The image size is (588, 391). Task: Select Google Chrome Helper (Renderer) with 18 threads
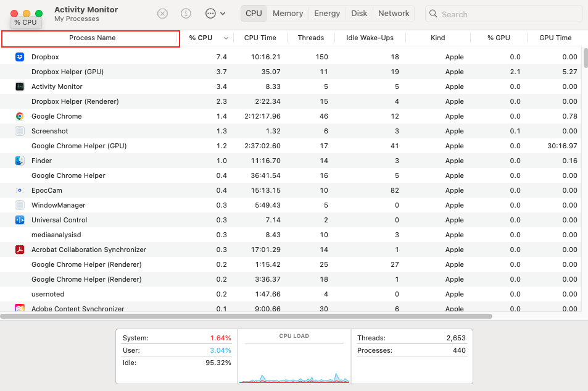click(x=291, y=279)
